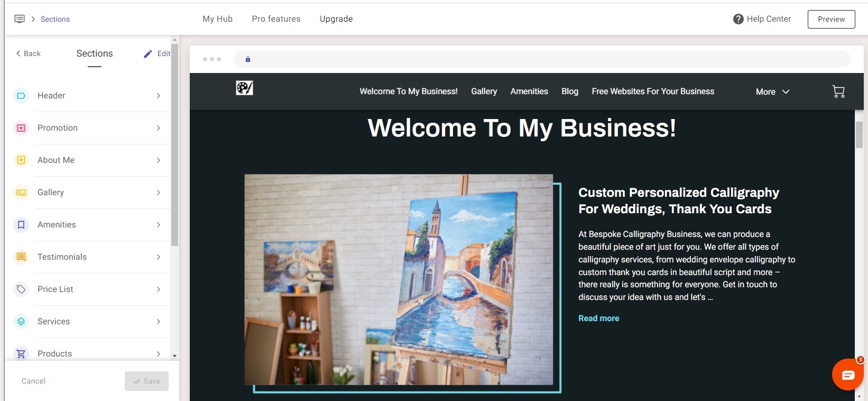Click the palette logo in site header
This screenshot has height=401, width=868.
coord(244,88)
